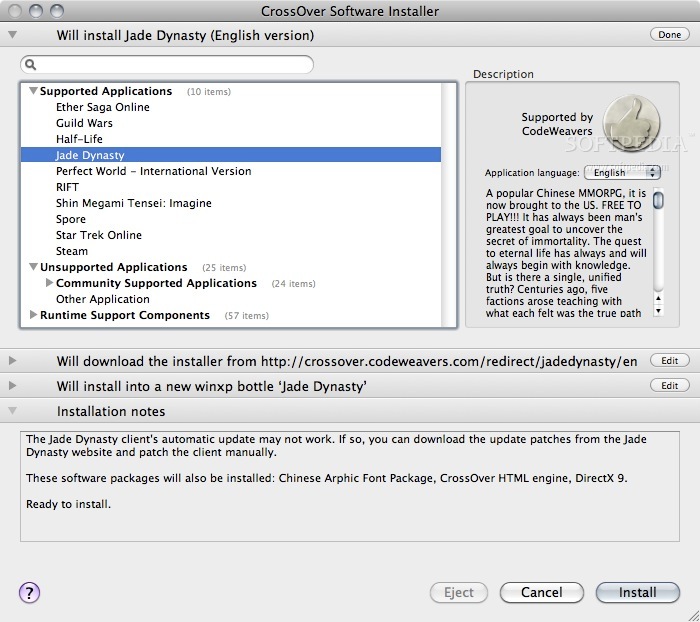The image size is (700, 622).
Task: Click the Runtime Support Components label
Action: click(x=125, y=315)
